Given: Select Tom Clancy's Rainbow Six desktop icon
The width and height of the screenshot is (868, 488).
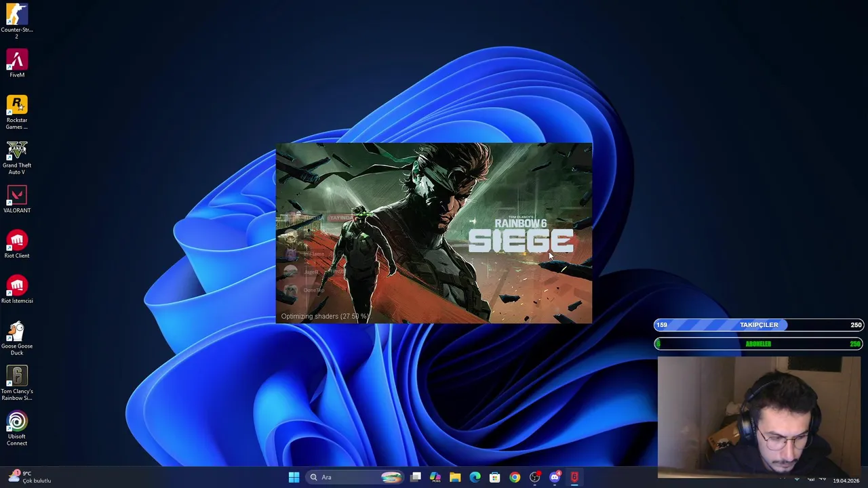Looking at the screenshot, I should point(17,384).
